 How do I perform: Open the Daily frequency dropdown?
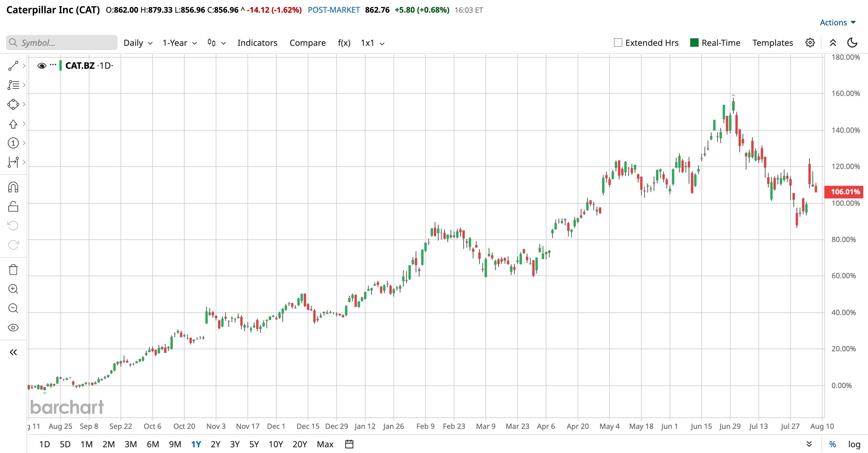pyautogui.click(x=138, y=43)
